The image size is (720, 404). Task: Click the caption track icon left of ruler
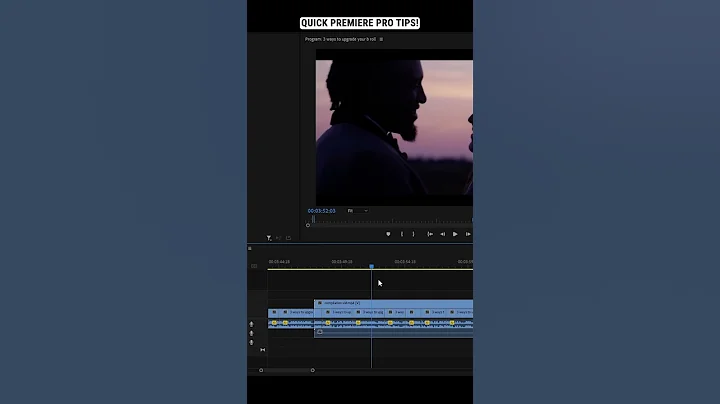(x=254, y=266)
